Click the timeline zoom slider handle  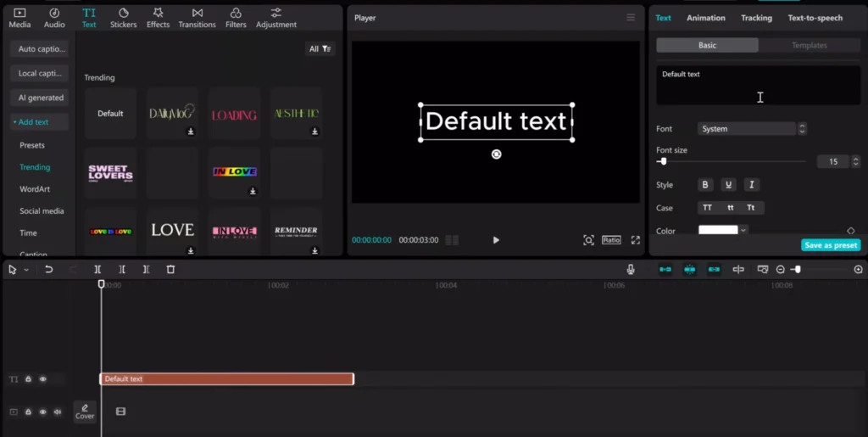pyautogui.click(x=797, y=269)
